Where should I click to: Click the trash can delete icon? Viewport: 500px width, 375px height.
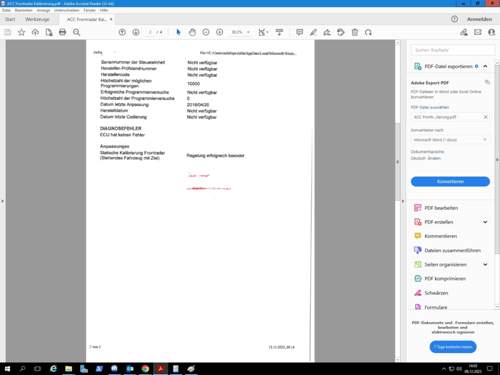tap(355, 32)
